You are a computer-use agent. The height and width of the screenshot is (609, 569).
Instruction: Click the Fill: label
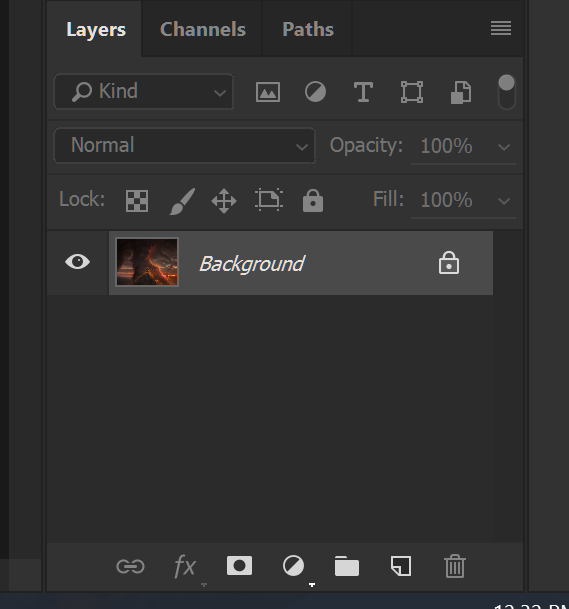click(388, 199)
